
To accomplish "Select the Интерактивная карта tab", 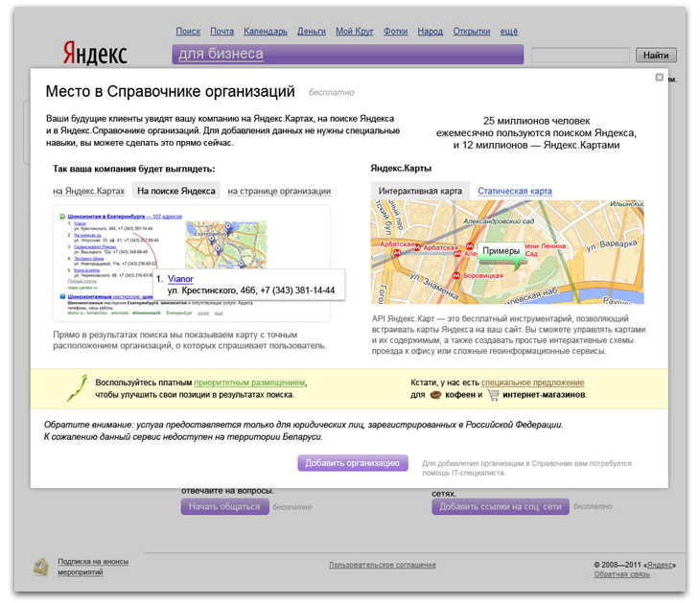I will click(420, 191).
